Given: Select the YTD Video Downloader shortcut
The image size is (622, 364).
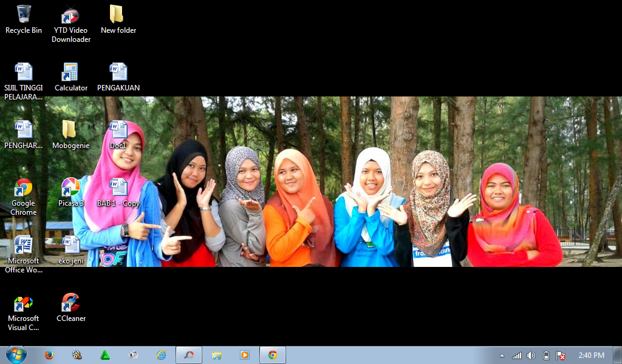Looking at the screenshot, I should pyautogui.click(x=71, y=24).
